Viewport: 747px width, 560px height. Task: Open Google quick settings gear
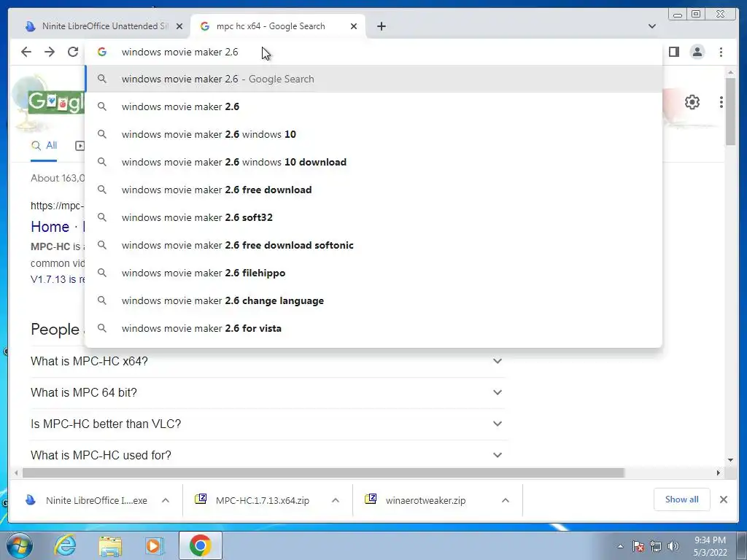[692, 102]
